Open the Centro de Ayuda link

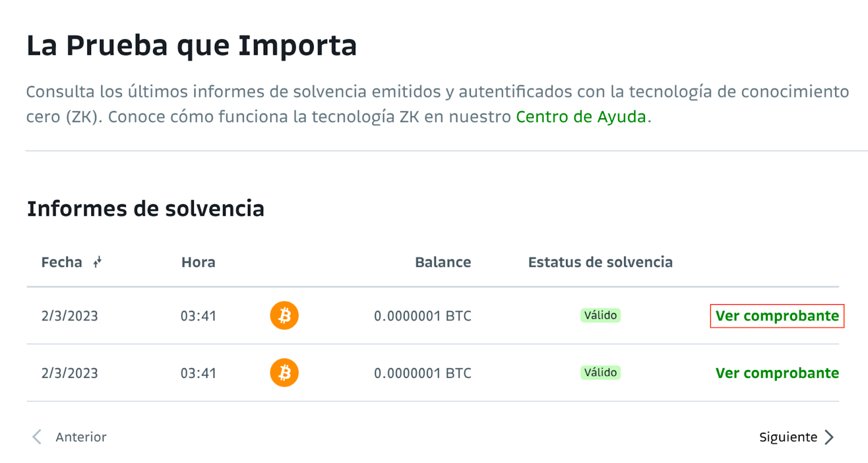(581, 117)
